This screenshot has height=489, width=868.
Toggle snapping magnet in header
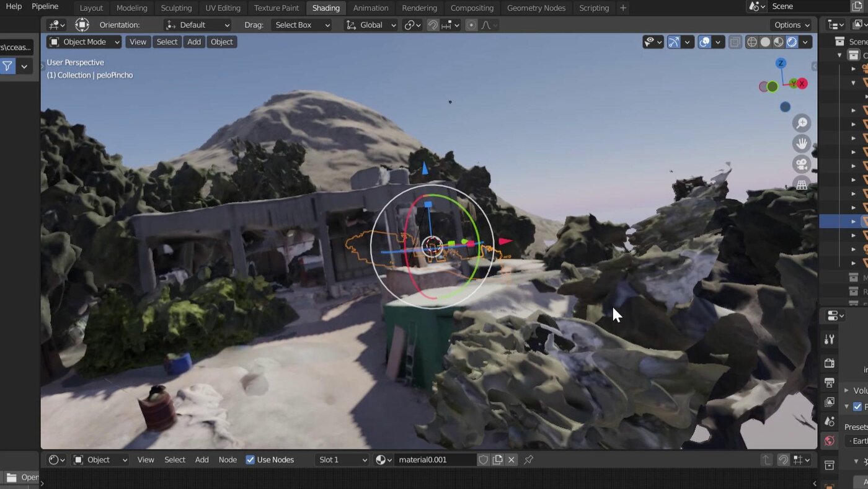point(433,25)
